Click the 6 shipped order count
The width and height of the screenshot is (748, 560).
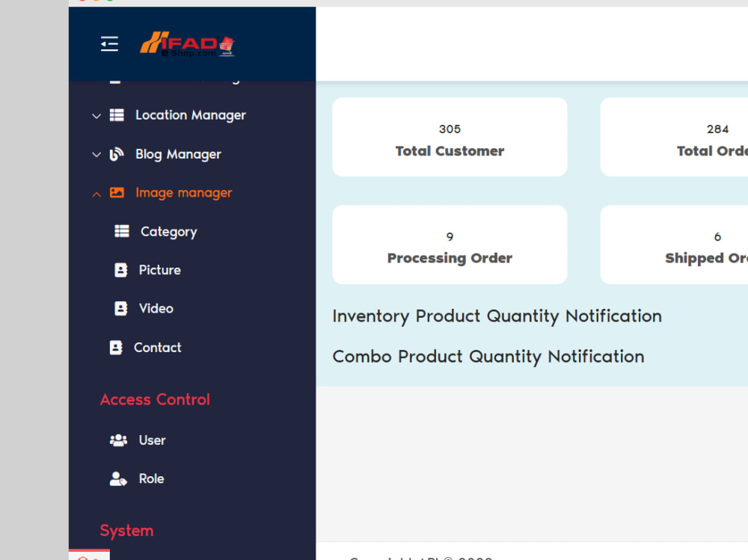tap(717, 237)
